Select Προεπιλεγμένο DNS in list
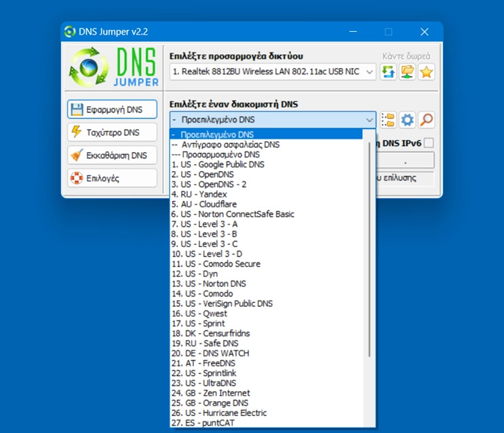Viewport: 504px width, 433px height. [266, 134]
